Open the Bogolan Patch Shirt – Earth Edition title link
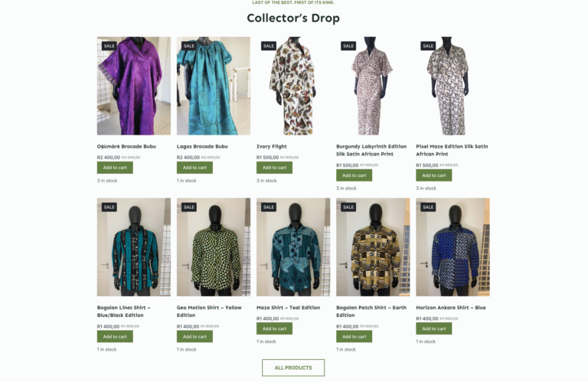The width and height of the screenshot is (588, 382). [371, 312]
